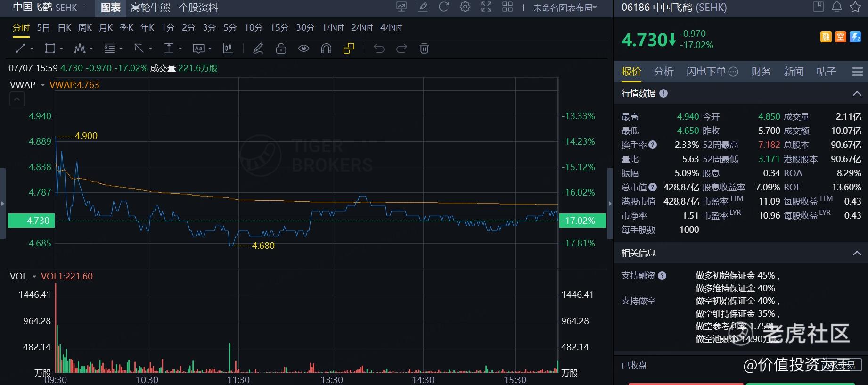Open the 未命名图表布局 layout dropdown

click(x=565, y=8)
